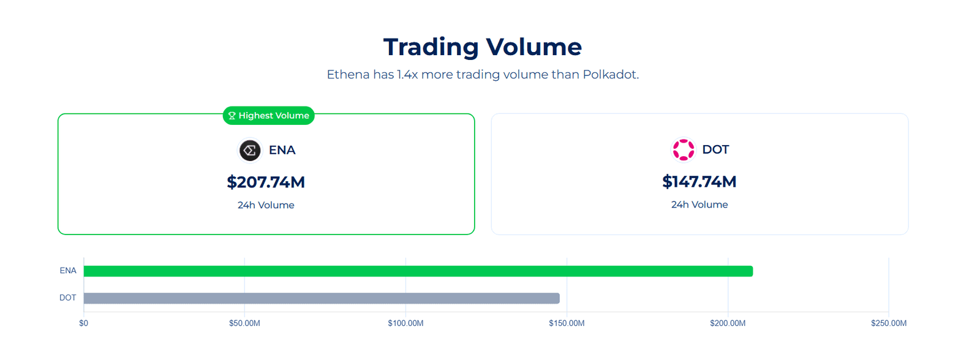This screenshot has height=346, width=980.
Task: Click the trophy icon in Highest Volume badge
Action: 232,116
